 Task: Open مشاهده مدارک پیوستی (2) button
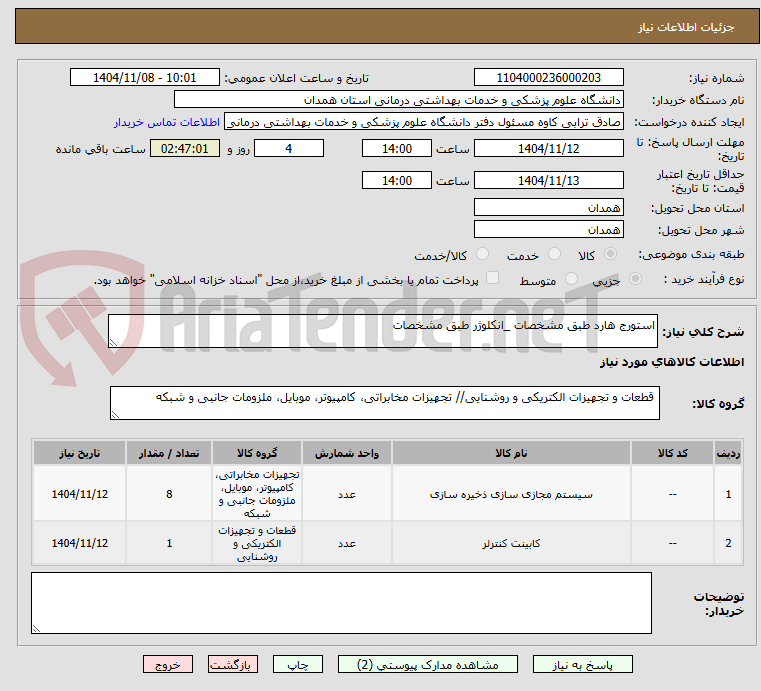point(428,664)
